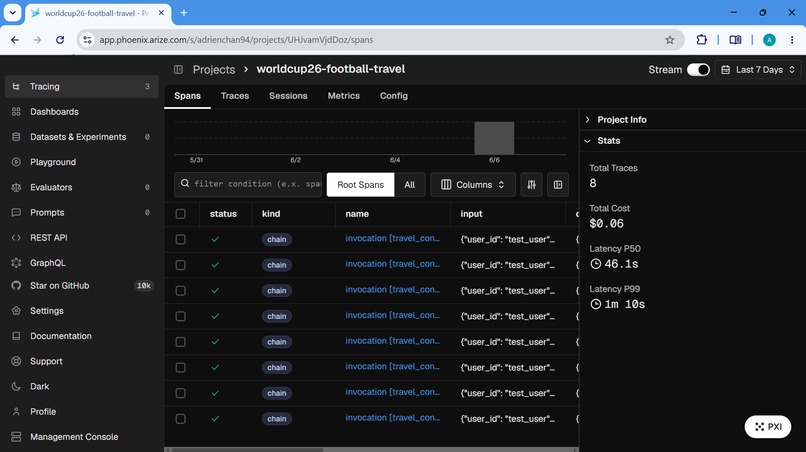Viewport: 806px width, 452px height.
Task: Click the 6/6 histogram bar
Action: (494, 138)
